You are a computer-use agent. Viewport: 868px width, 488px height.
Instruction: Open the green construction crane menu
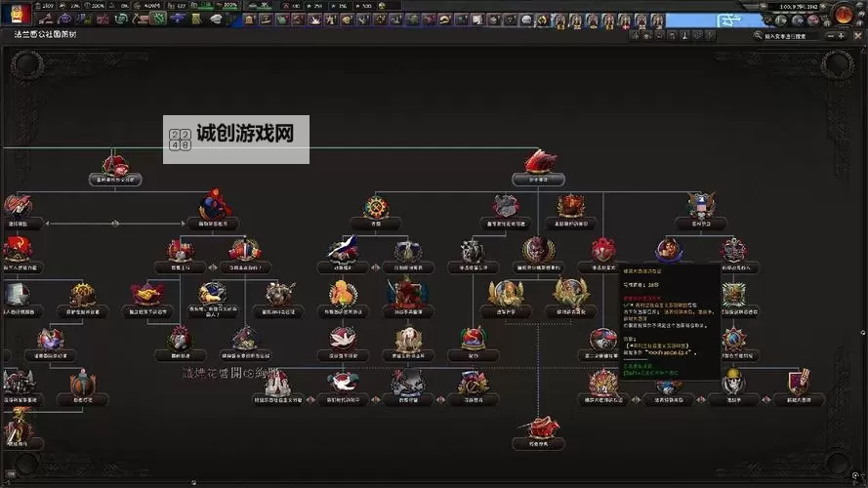(141, 20)
